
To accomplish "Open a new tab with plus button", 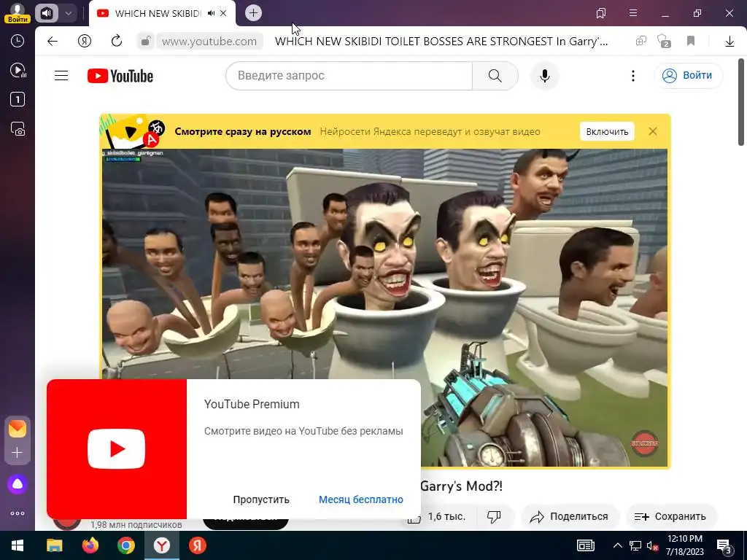I will (x=253, y=13).
